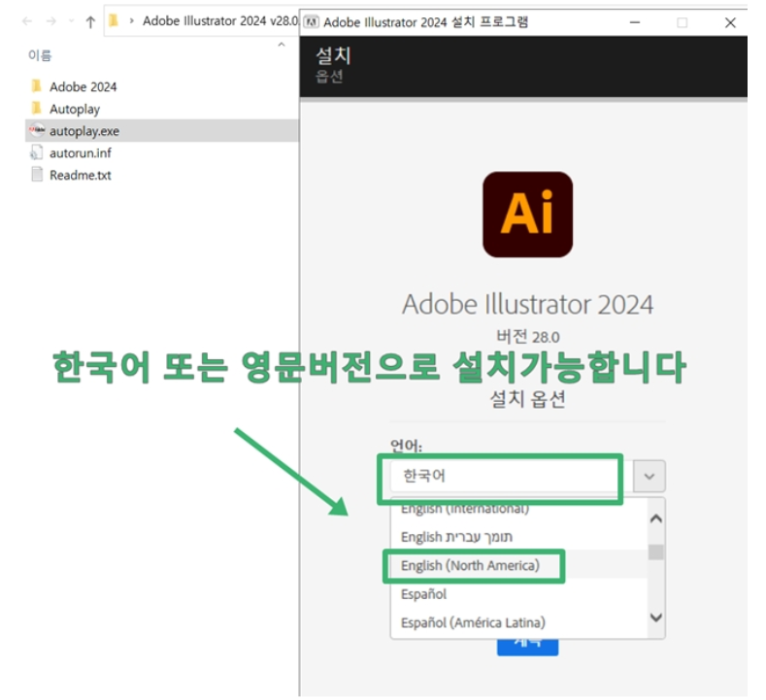This screenshot has width=766, height=700.
Task: Click the language list scroll-down arrow
Action: tap(656, 617)
